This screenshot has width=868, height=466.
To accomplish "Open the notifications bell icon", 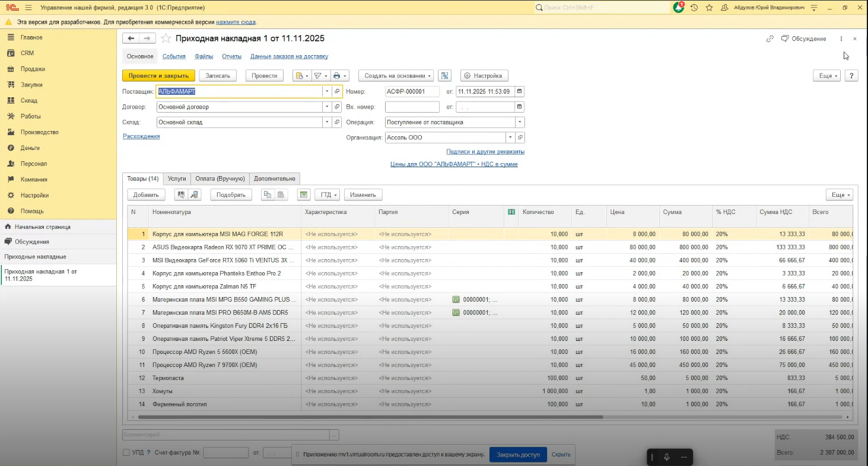I will 678,8.
